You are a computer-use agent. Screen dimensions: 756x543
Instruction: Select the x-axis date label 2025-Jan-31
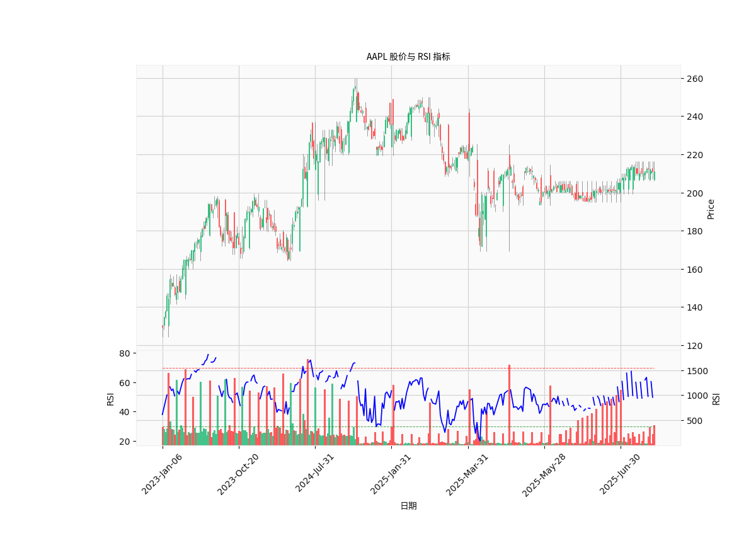[x=389, y=474]
